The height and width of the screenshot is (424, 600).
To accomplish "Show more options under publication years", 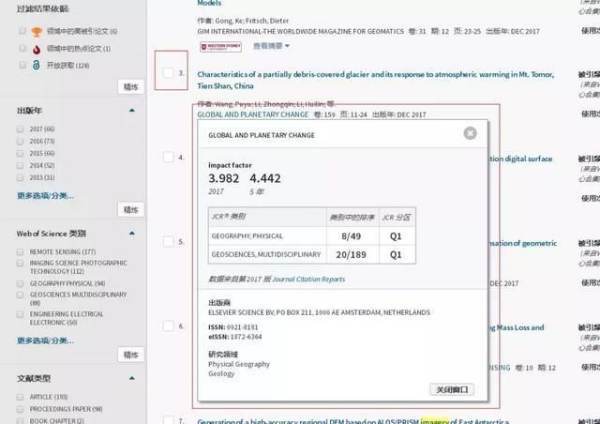I will coord(45,196).
